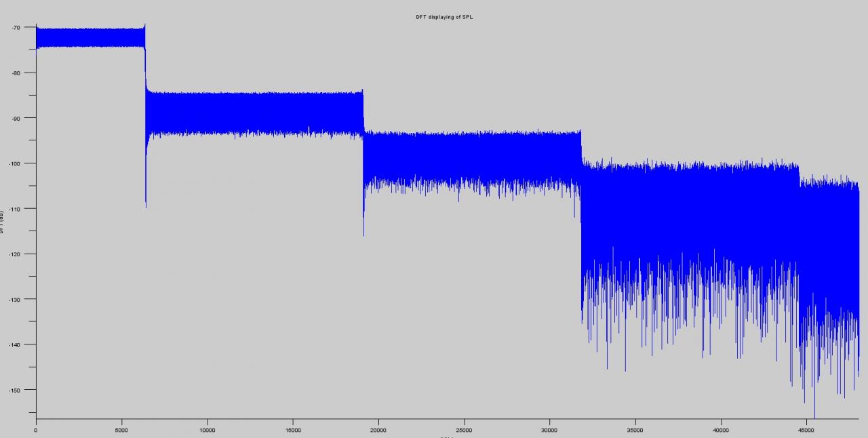Click the 20000 x-axis tick label

coord(378,430)
